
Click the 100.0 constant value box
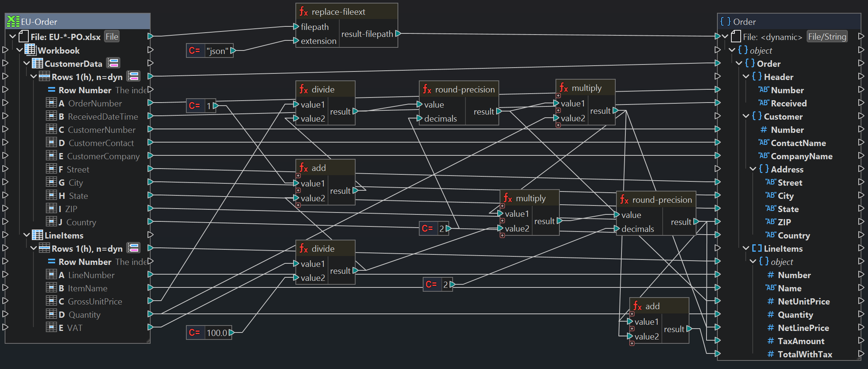[x=217, y=333]
